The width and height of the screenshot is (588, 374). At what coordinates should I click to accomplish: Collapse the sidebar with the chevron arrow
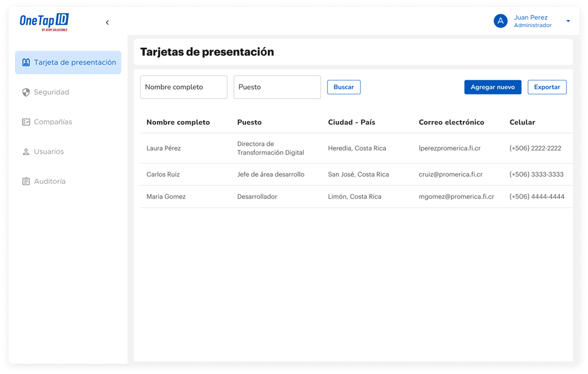(x=107, y=22)
